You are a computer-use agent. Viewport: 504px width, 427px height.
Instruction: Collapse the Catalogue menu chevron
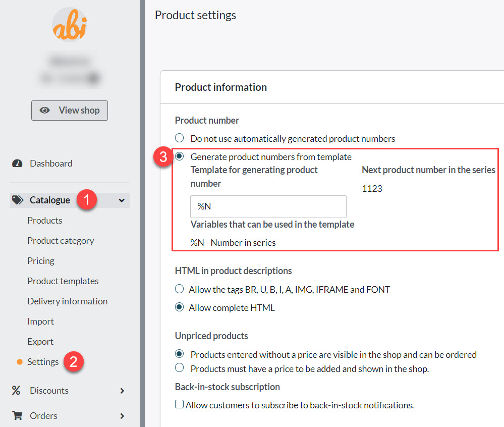tap(122, 200)
